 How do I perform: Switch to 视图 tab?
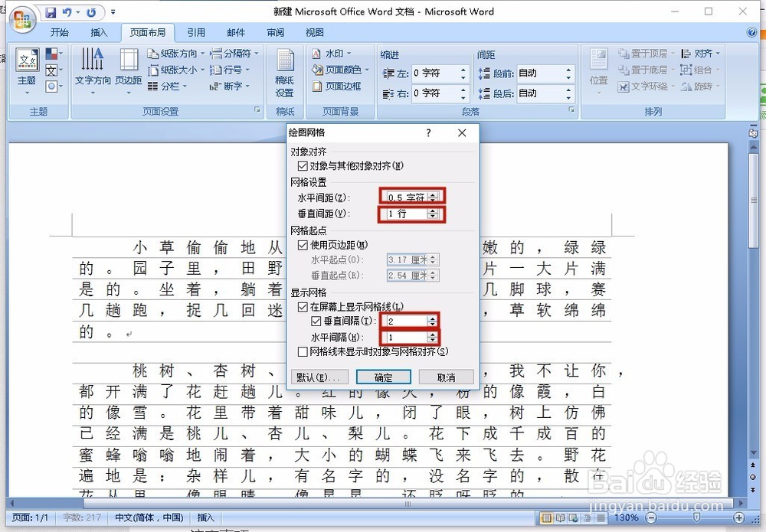click(315, 33)
